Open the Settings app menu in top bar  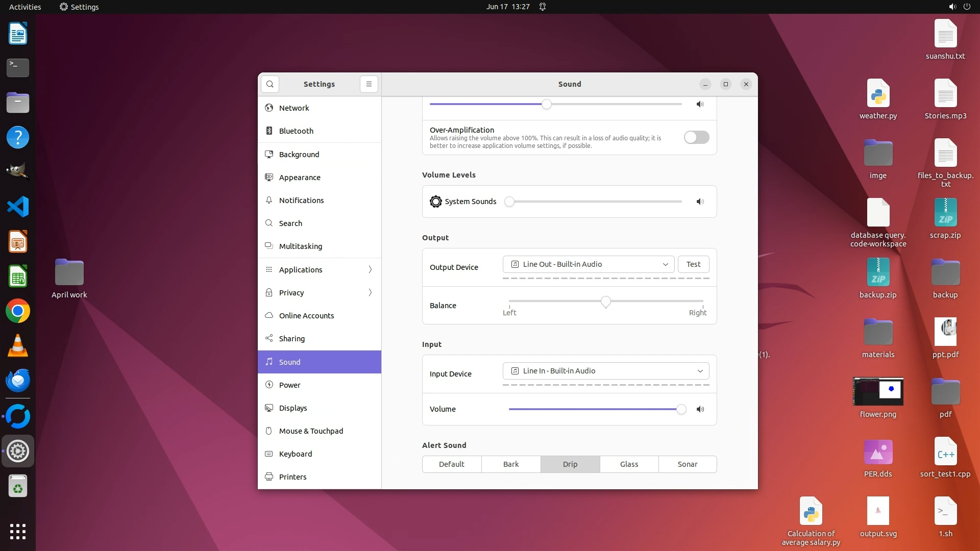tap(79, 7)
